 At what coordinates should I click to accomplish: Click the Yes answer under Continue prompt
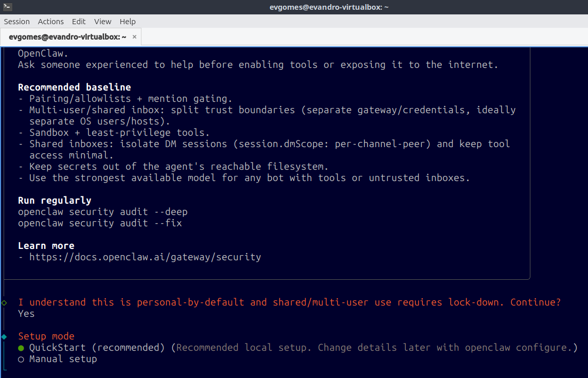click(26, 314)
